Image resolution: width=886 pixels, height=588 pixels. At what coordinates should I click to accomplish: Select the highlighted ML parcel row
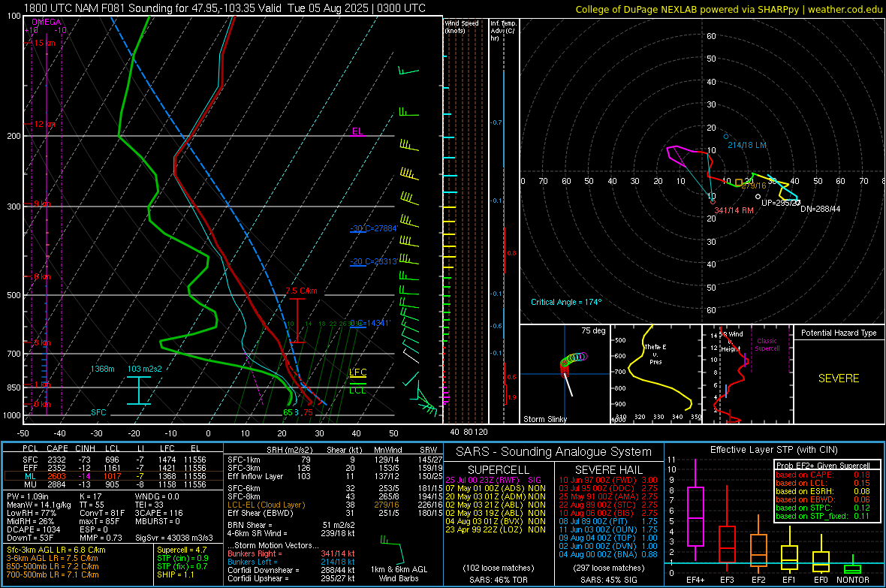pyautogui.click(x=112, y=476)
